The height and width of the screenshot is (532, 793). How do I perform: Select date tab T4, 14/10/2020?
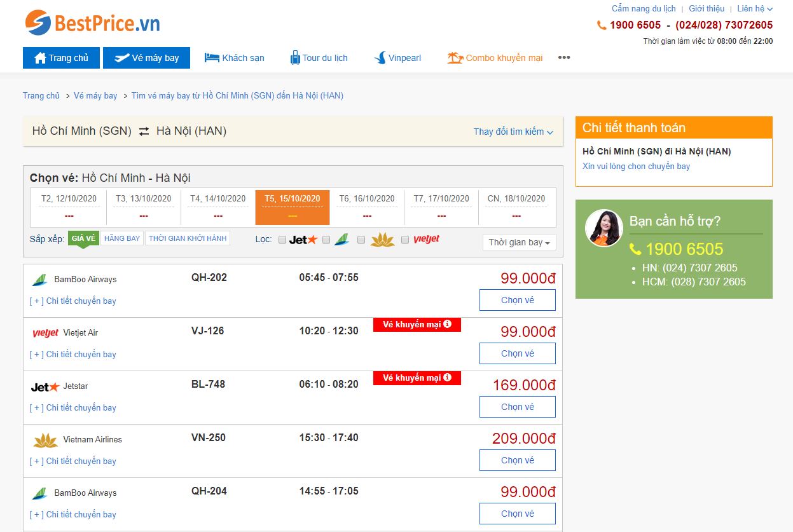point(217,207)
